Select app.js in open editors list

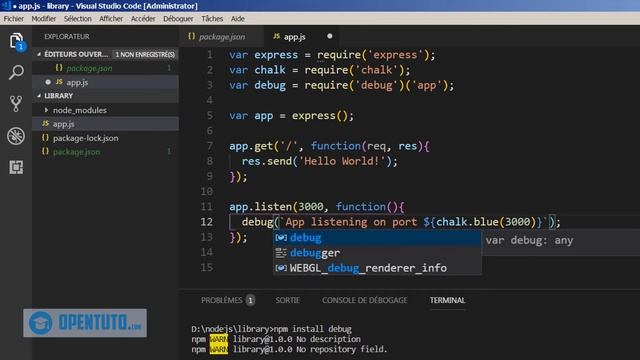105,82
